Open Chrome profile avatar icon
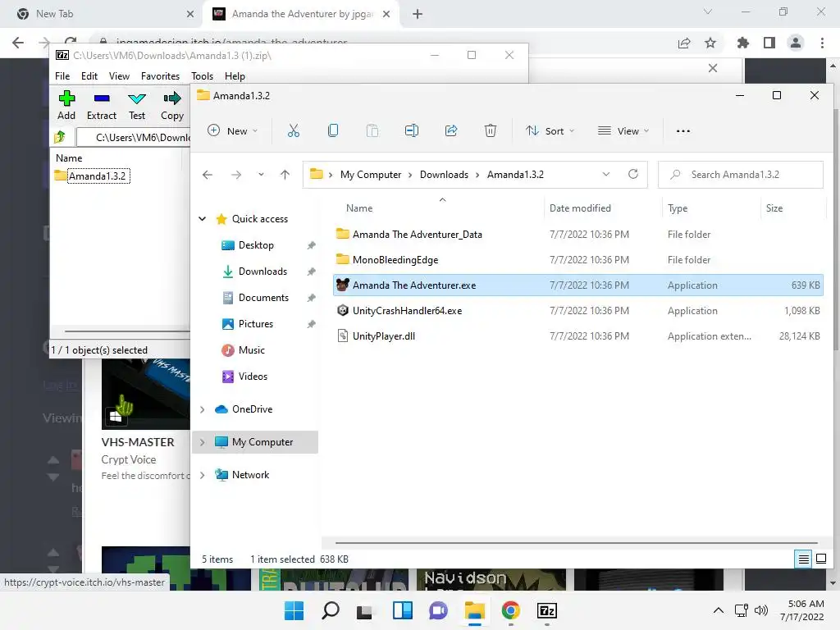Image resolution: width=840 pixels, height=630 pixels. click(x=796, y=43)
